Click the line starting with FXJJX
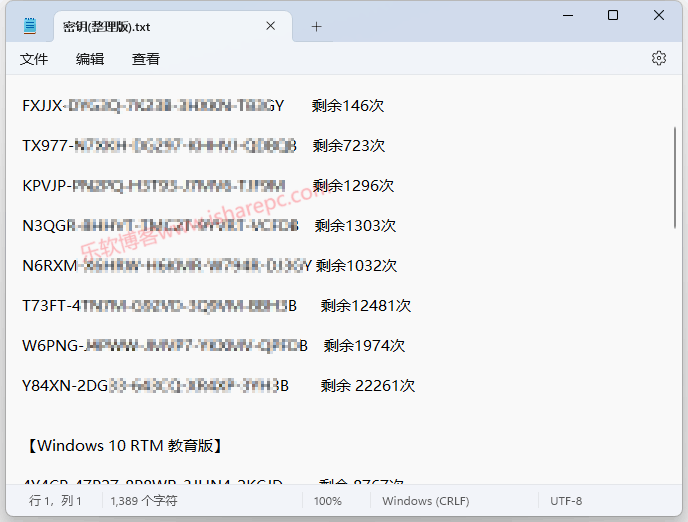 (203, 106)
